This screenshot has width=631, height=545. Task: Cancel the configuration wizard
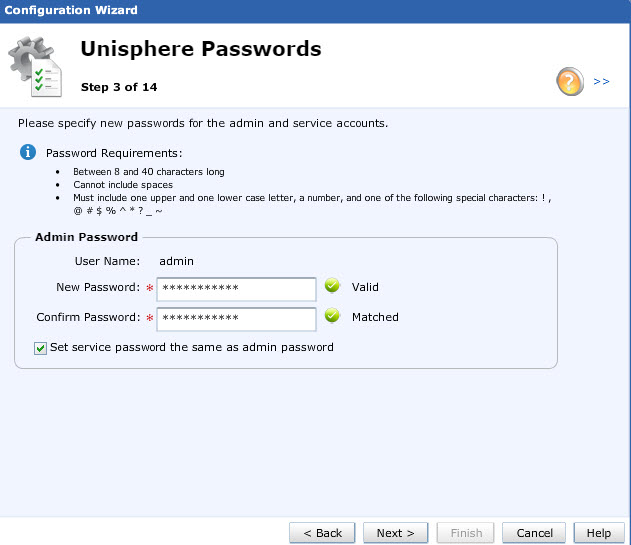point(534,533)
